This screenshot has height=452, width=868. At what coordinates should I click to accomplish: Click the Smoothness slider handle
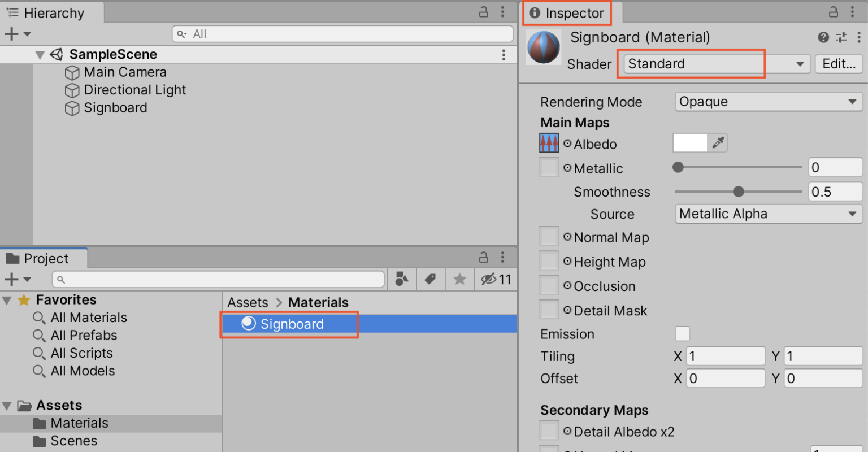(739, 192)
